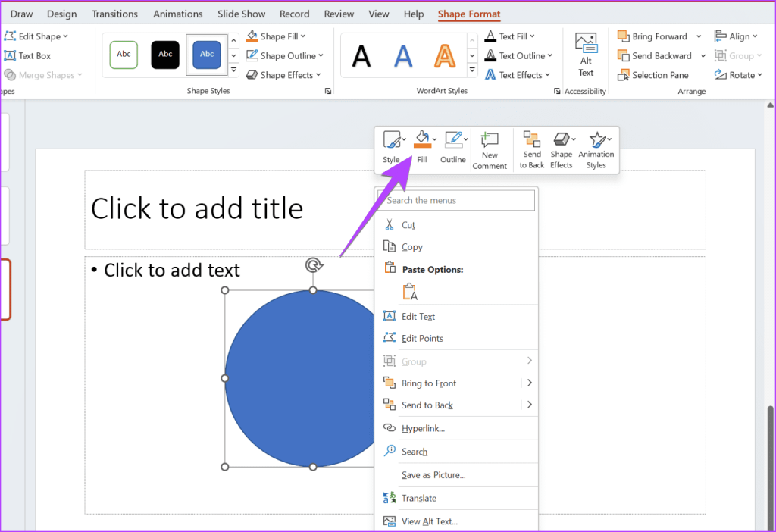Expand the Bring to Front submenu arrow
This screenshot has width=776, height=532.
530,383
